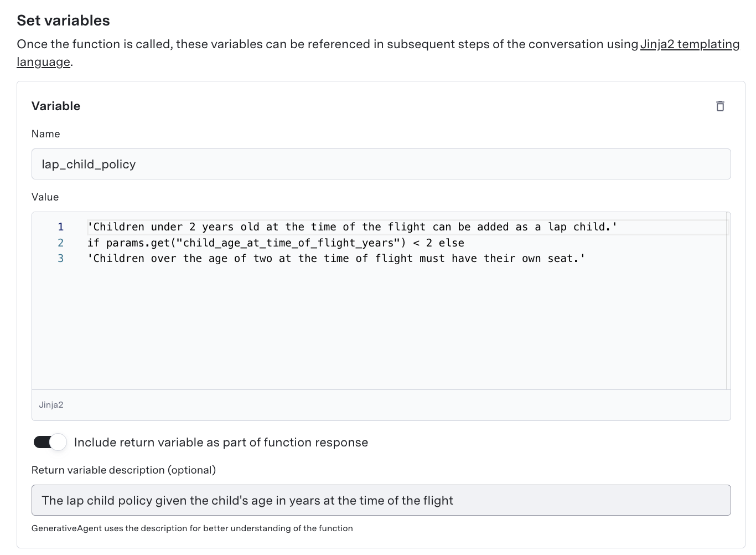Edit the return variable description field
Viewport: 756px width, 555px height.
tap(381, 500)
